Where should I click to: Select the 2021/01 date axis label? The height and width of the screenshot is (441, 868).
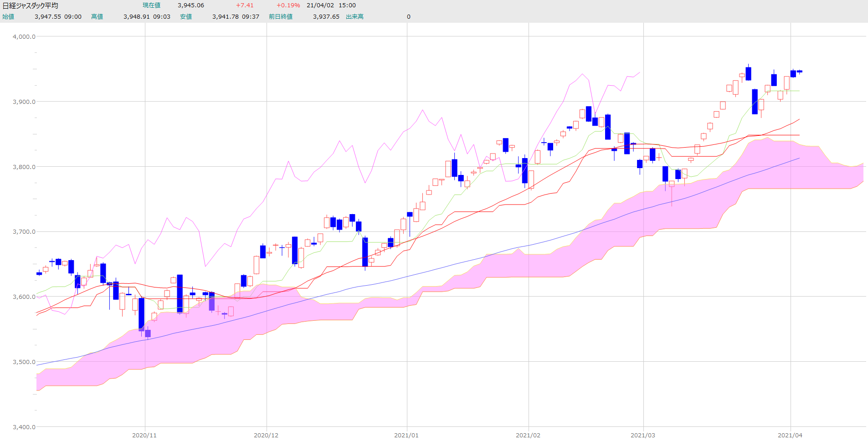406,436
